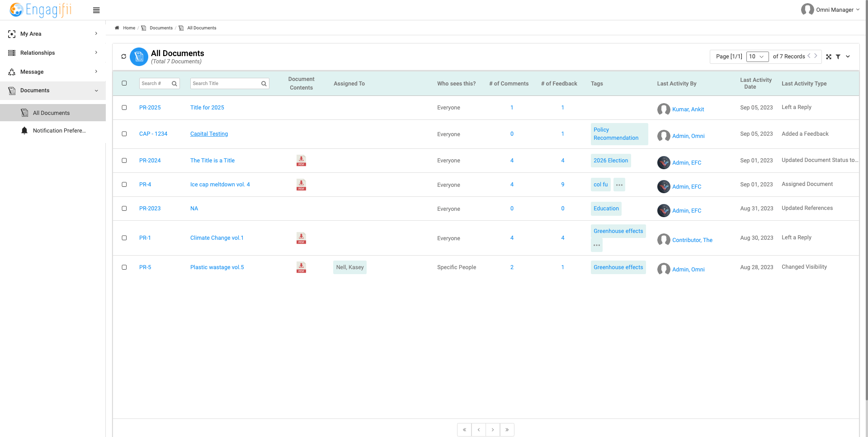Image resolution: width=868 pixels, height=437 pixels.
Task: Download PDF for Climate Change vol.1
Action: coord(301,238)
